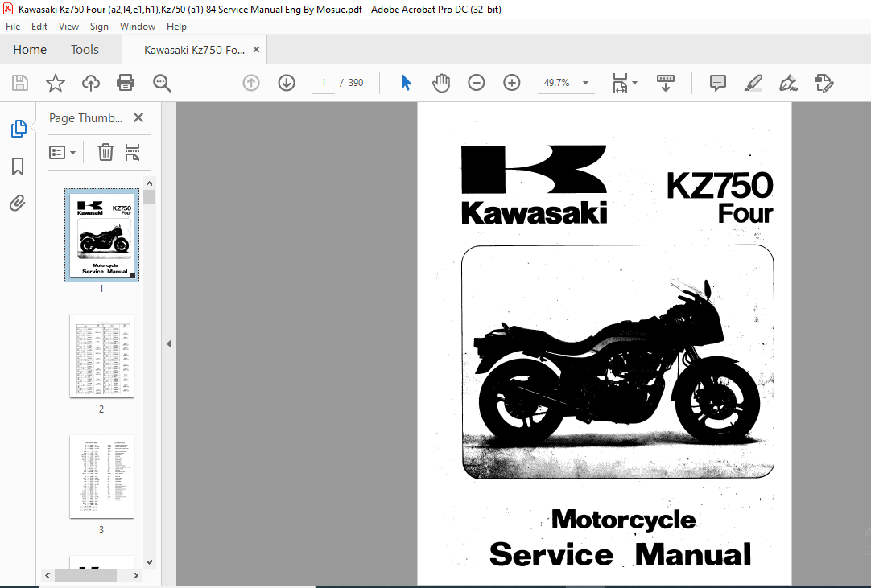871x588 pixels.
Task: Select page 1 thumbnail
Action: 101,236
